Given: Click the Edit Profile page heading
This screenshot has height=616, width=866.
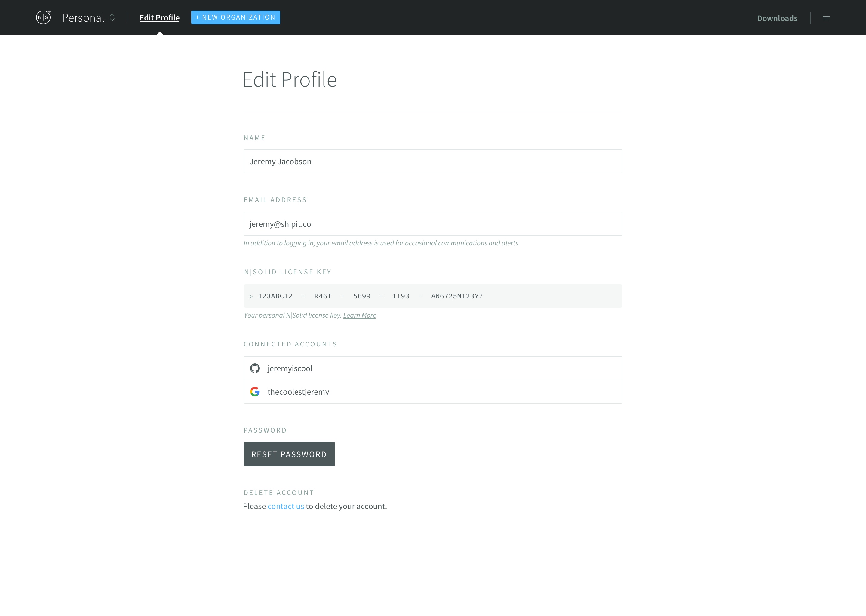Looking at the screenshot, I should pyautogui.click(x=290, y=80).
